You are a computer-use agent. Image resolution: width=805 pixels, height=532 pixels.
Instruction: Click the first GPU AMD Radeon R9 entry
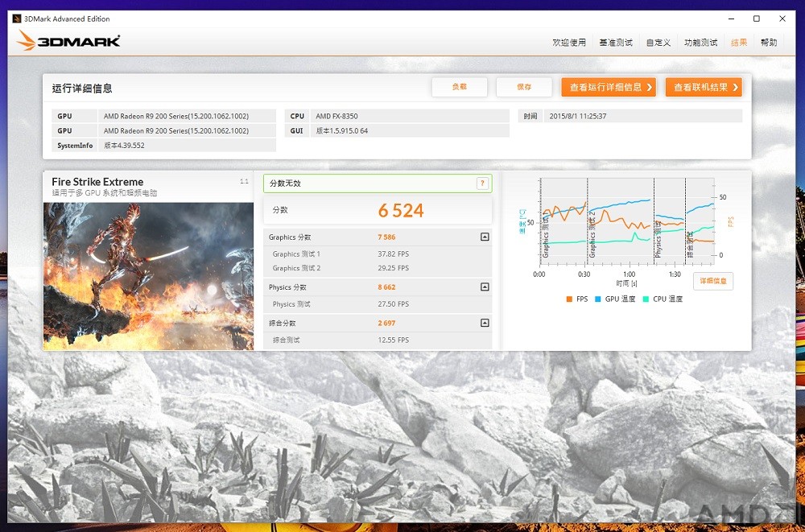(176, 116)
